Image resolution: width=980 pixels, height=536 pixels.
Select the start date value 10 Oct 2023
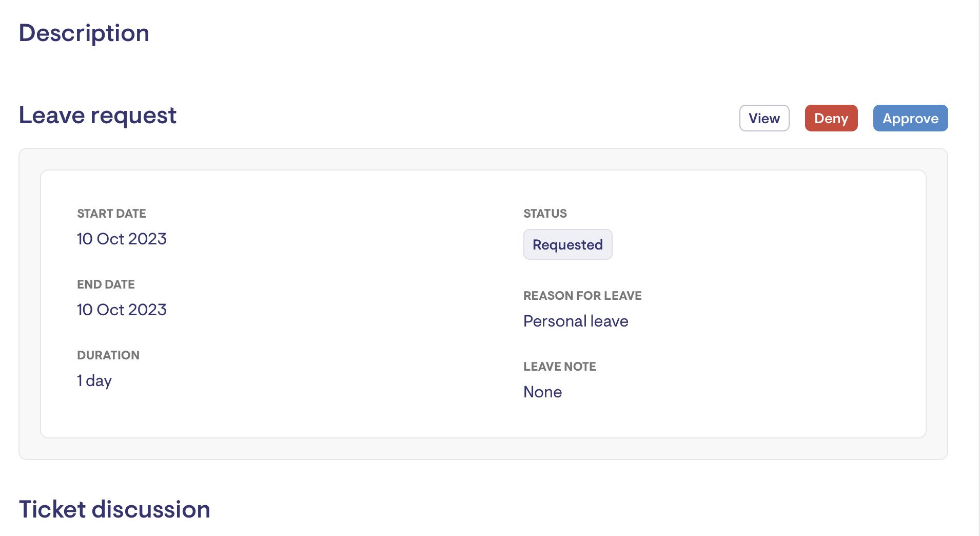coord(122,239)
